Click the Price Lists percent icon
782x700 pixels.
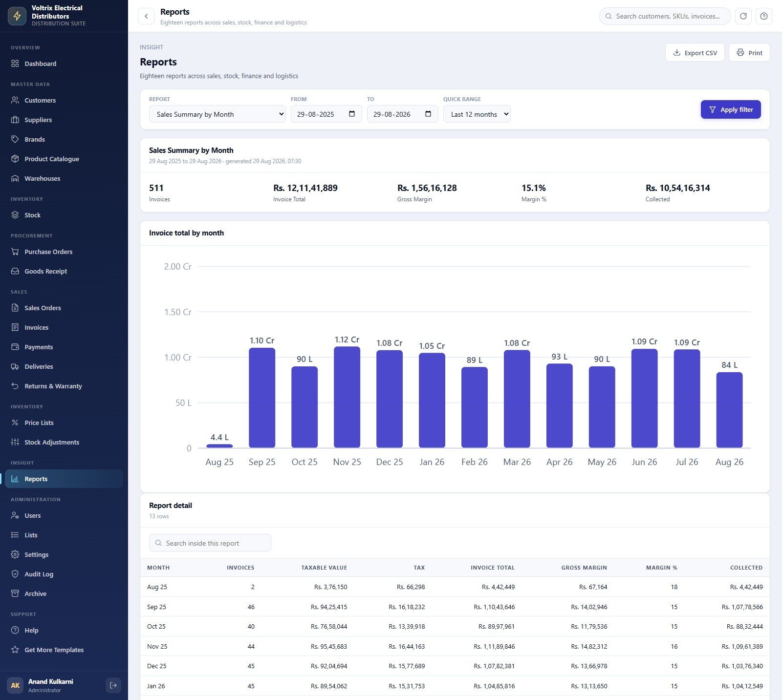pyautogui.click(x=15, y=423)
